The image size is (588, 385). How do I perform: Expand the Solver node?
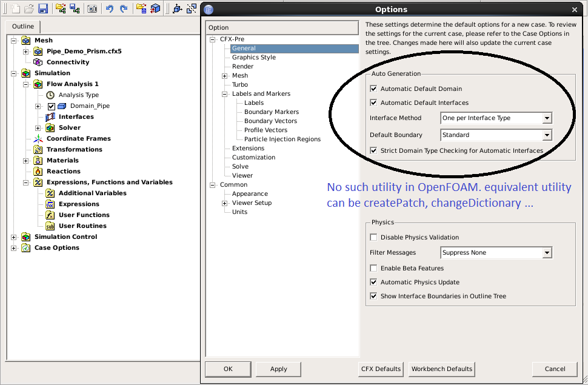click(38, 128)
